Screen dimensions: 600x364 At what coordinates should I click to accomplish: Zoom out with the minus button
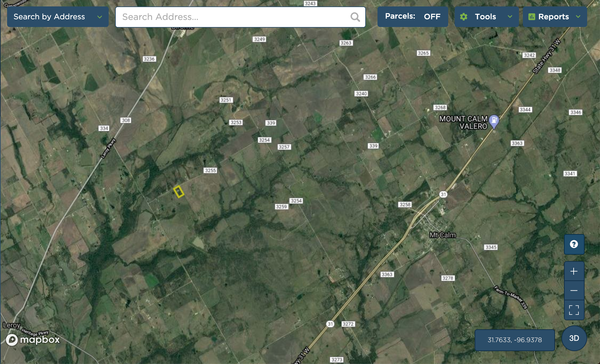(x=574, y=291)
